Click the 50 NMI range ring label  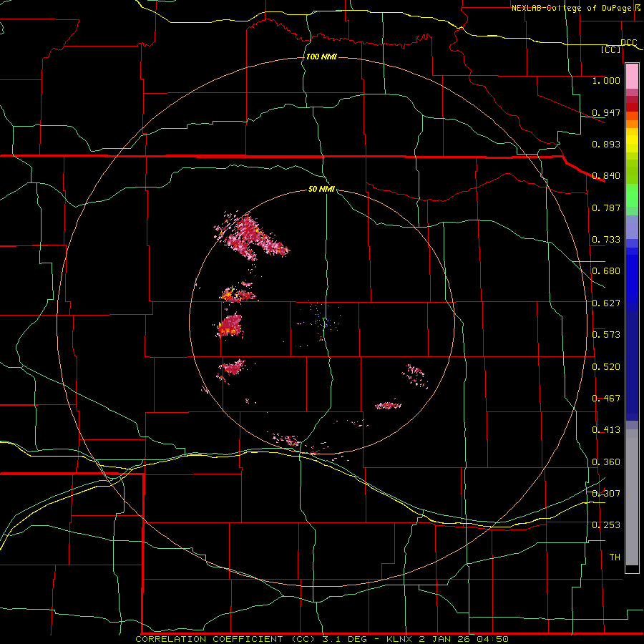click(321, 190)
